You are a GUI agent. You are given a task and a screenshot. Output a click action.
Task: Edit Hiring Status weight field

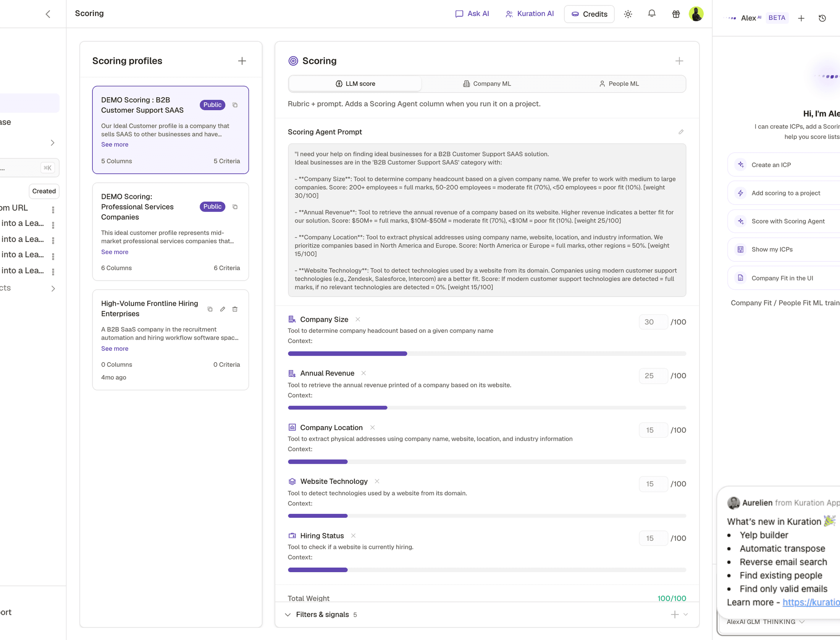[x=653, y=538]
